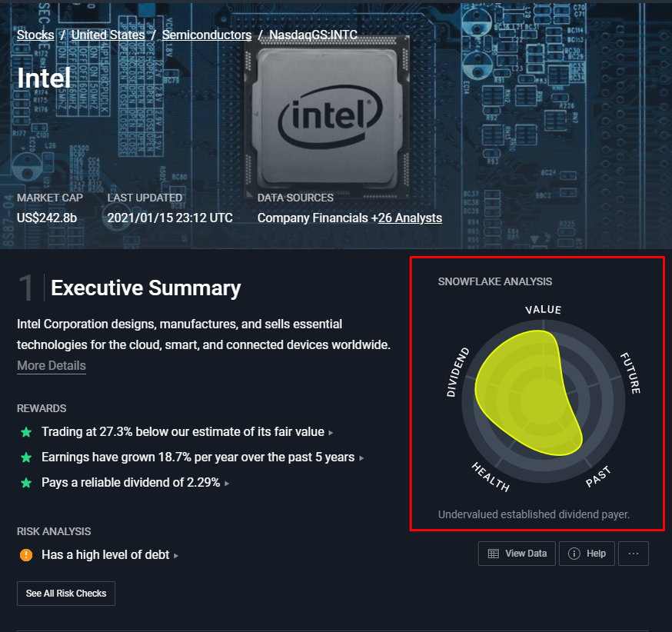Click green star beside fair value reward
The width and height of the screenshot is (672, 632).
click(26, 432)
